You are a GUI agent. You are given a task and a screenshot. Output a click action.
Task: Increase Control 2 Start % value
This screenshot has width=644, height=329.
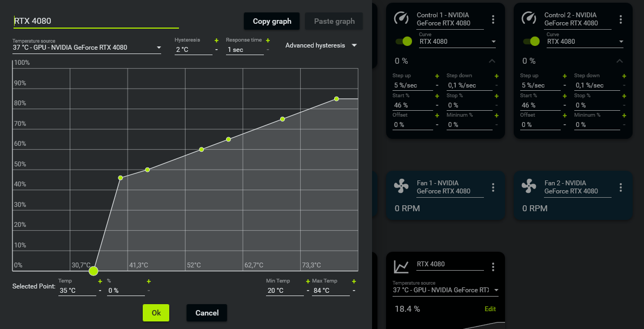tap(565, 96)
